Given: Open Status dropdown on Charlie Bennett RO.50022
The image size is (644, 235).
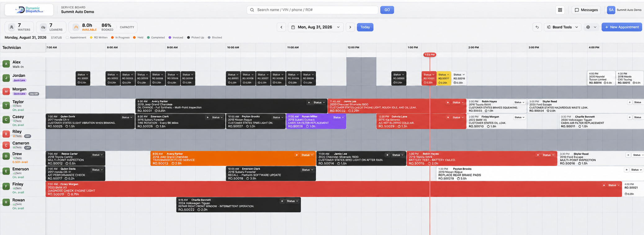Looking at the screenshot, I should pos(292,201).
